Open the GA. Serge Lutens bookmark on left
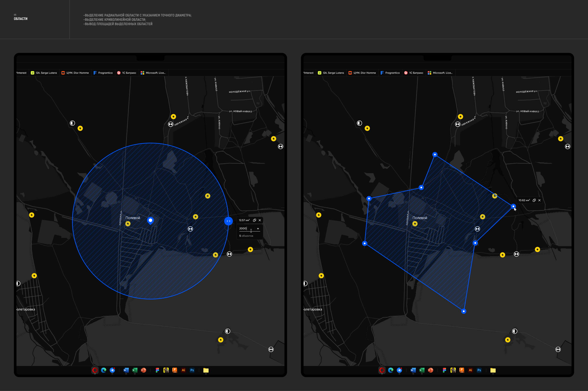The width and height of the screenshot is (588, 391). coord(44,73)
